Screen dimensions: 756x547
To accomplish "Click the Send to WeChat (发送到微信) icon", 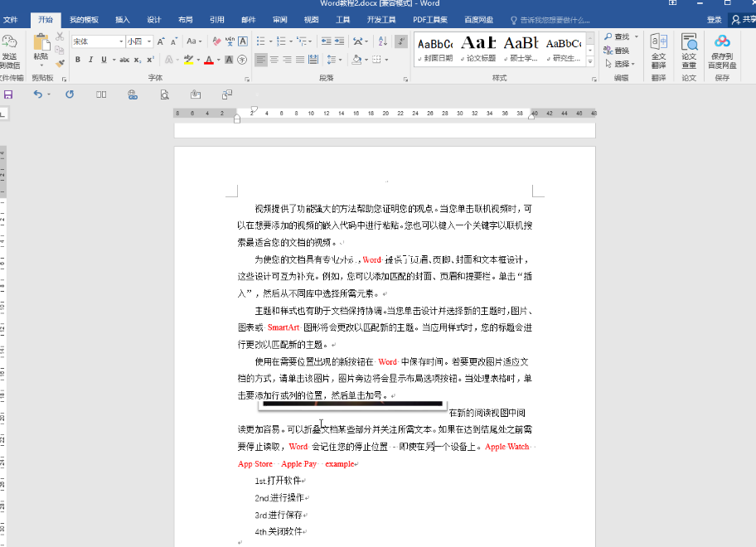I will (10, 42).
